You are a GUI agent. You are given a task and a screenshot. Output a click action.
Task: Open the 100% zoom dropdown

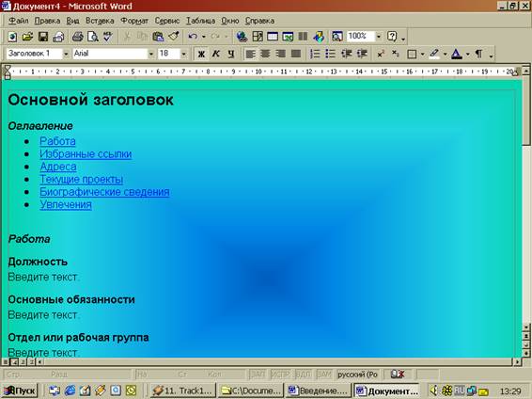[x=379, y=37]
